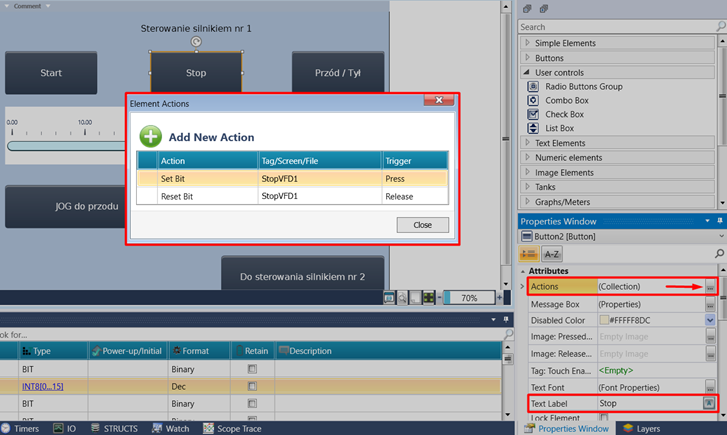Open the Disabled Color dropdown

(x=710, y=320)
